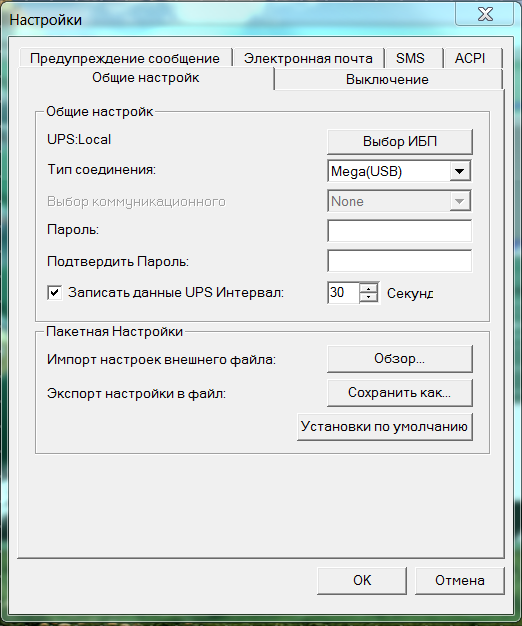Confirm the dialog with OK
Screen dimensions: 522x626
coord(362,580)
